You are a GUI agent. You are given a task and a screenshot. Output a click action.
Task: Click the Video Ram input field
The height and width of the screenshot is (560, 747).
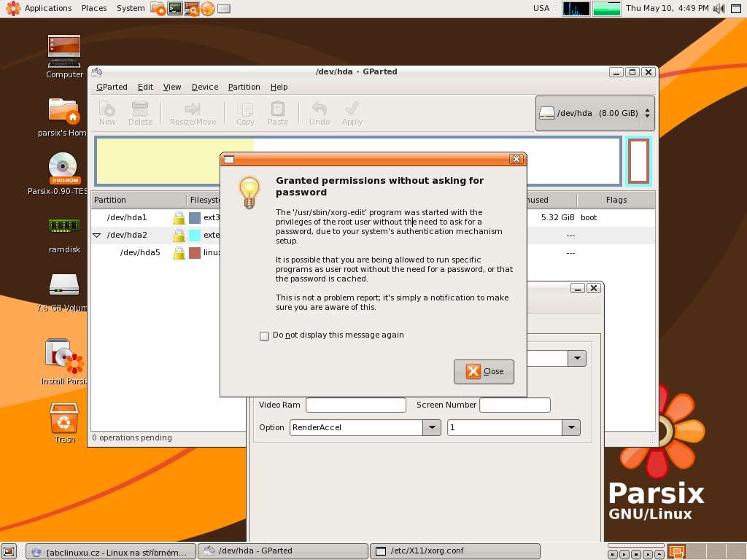pyautogui.click(x=356, y=405)
